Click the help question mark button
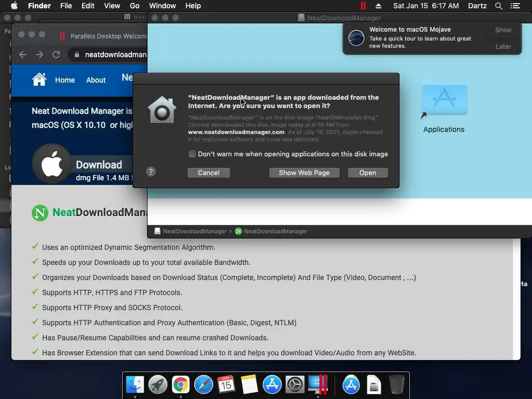The image size is (532, 399). pyautogui.click(x=151, y=171)
